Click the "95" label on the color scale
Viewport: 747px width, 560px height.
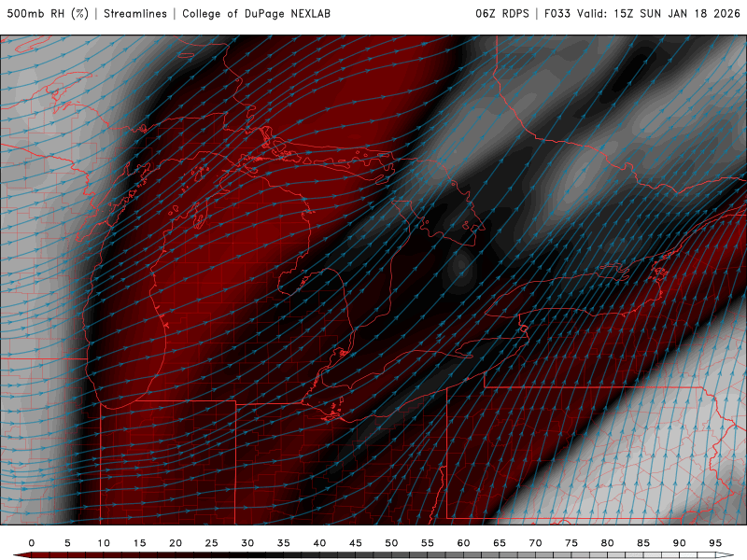(x=715, y=543)
